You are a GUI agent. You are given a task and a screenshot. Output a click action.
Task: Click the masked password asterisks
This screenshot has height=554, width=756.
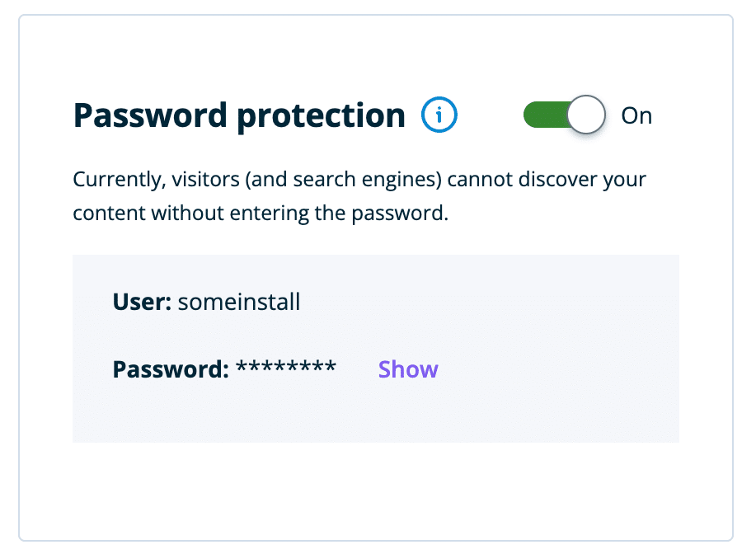tap(286, 368)
